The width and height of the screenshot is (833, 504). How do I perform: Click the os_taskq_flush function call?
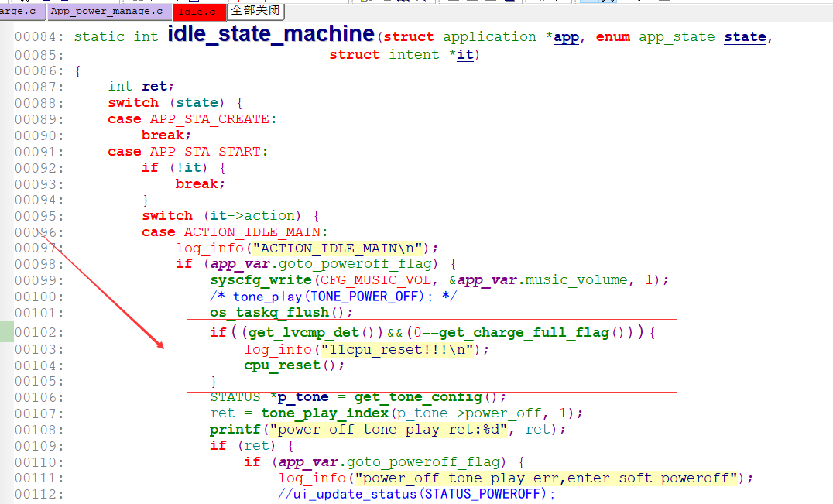click(x=269, y=313)
